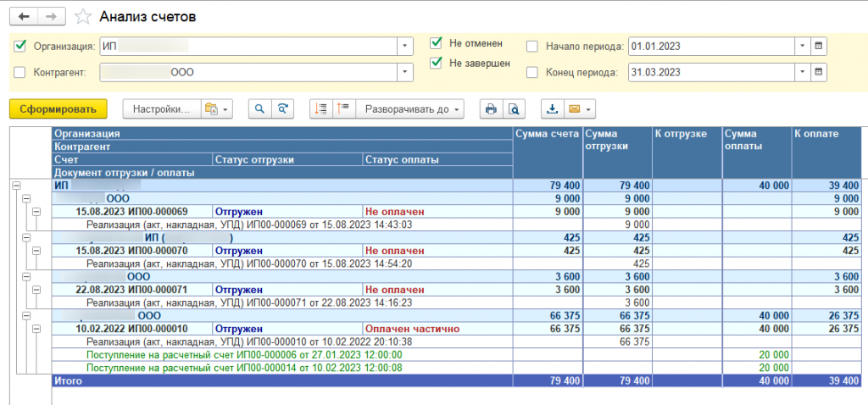Uncheck the Организация checkbox

(x=19, y=47)
